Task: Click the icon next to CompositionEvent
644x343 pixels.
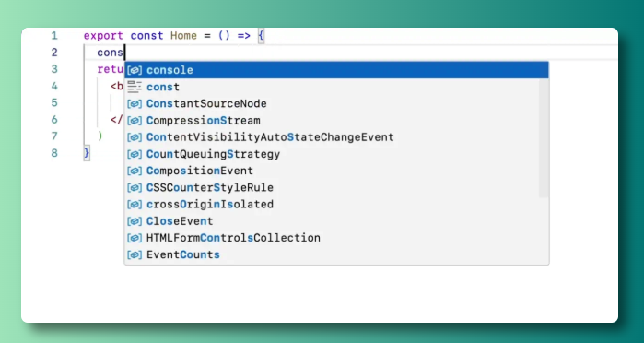Action: pos(135,171)
